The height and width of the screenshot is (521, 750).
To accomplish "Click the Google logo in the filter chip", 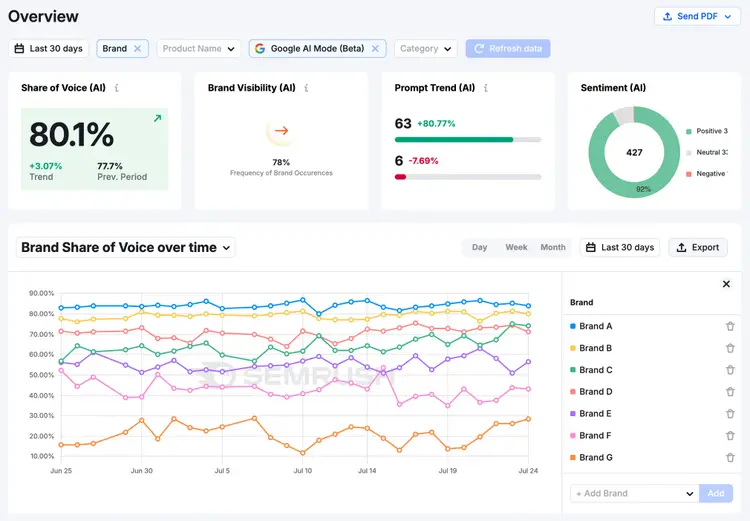I will coord(260,48).
